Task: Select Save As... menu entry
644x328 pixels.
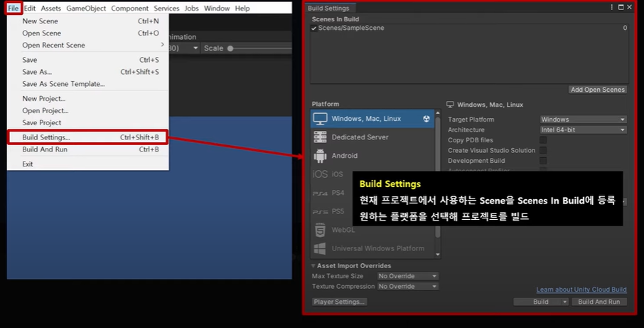Action: point(88,72)
